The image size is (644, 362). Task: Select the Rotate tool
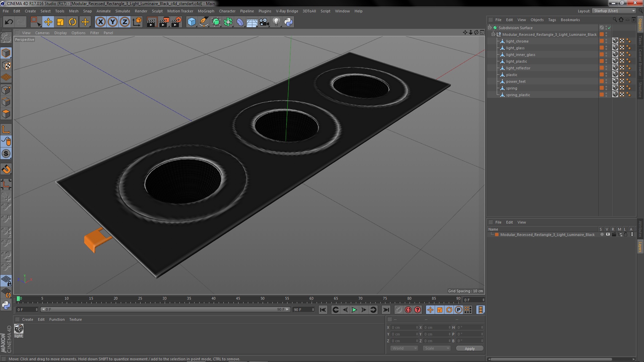[x=72, y=22]
